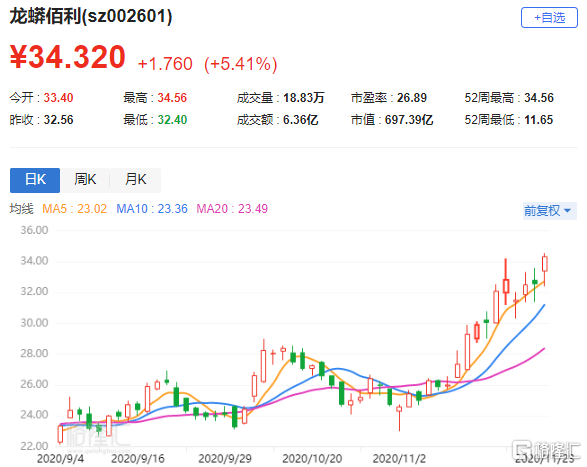Click the MA20 : 23.49 legend label
This screenshot has width=587, height=467.
point(232,209)
